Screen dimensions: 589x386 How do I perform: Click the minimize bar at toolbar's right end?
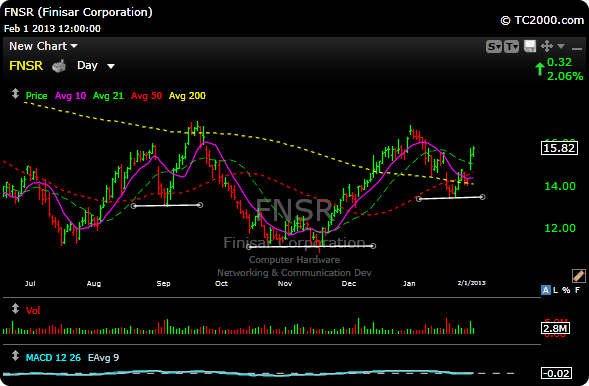[x=576, y=48]
